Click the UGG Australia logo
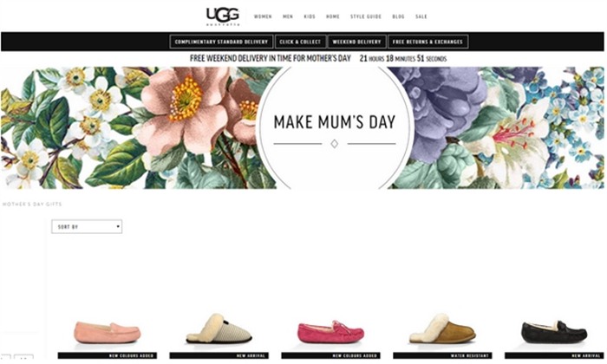Screen dimensions: 607x364 tap(223, 16)
